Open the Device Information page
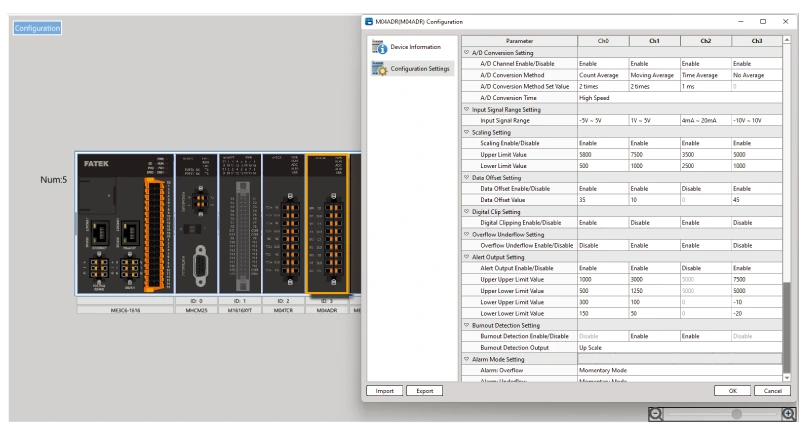 tap(414, 47)
